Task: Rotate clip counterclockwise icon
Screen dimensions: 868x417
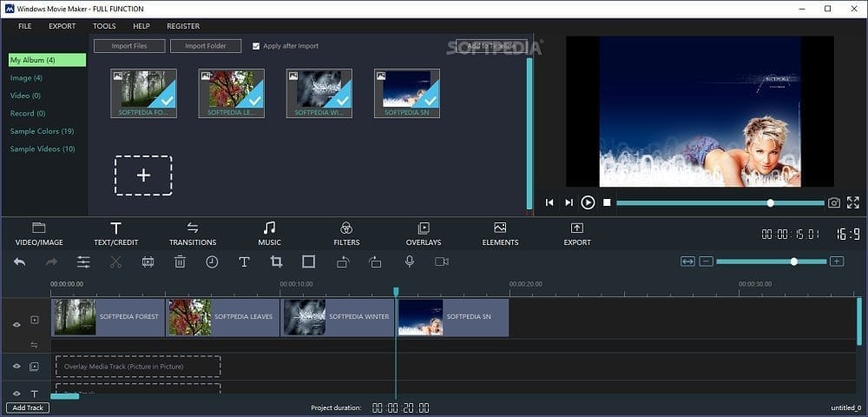Action: [343, 262]
